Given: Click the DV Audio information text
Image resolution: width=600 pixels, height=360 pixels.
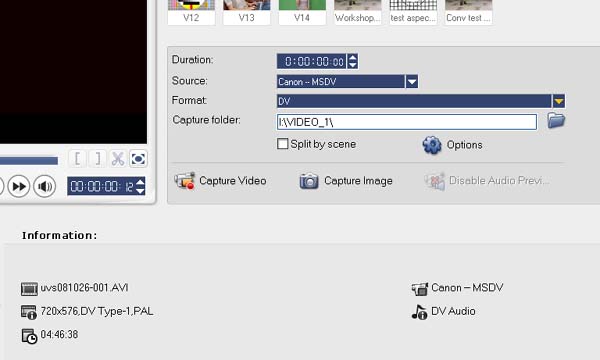Looking at the screenshot, I should (x=453, y=311).
